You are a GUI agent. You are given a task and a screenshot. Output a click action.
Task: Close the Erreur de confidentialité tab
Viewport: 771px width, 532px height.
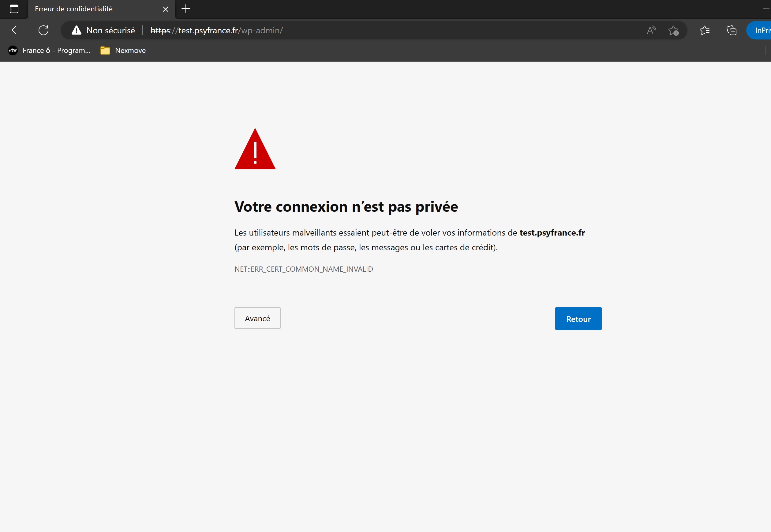point(165,9)
